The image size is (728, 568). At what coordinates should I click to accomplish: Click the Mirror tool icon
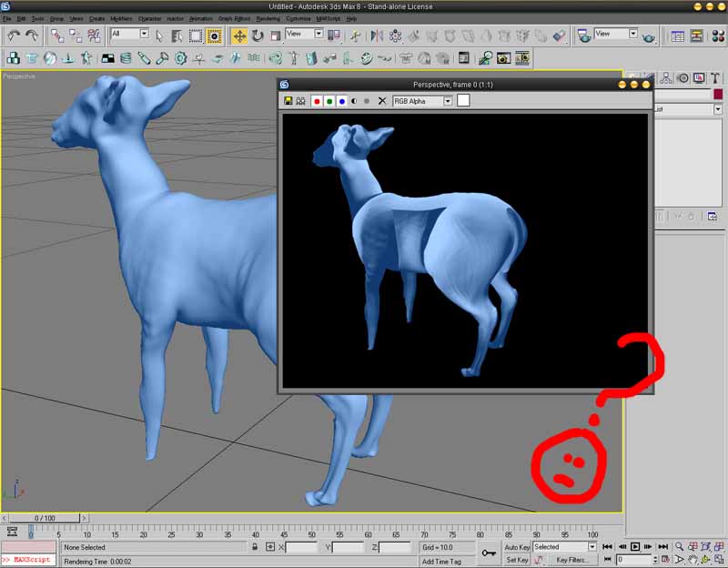377,35
